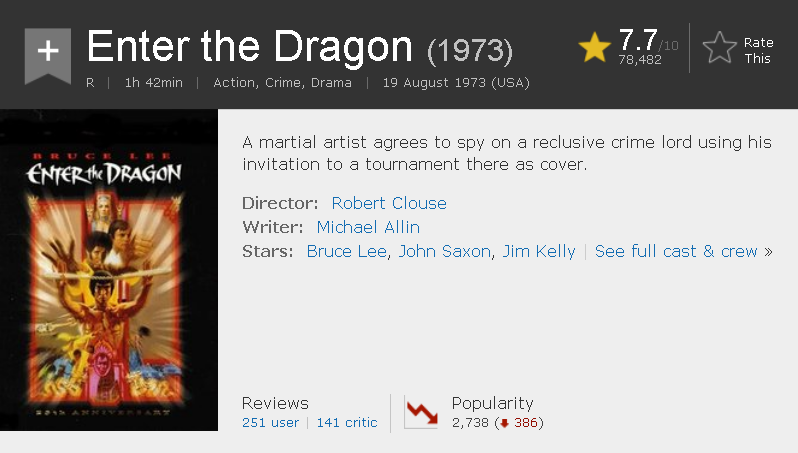
Task: Click the Rate This label
Action: click(x=758, y=50)
